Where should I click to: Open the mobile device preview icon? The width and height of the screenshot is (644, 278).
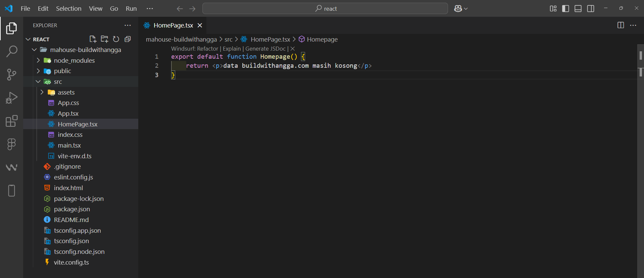[x=11, y=190]
